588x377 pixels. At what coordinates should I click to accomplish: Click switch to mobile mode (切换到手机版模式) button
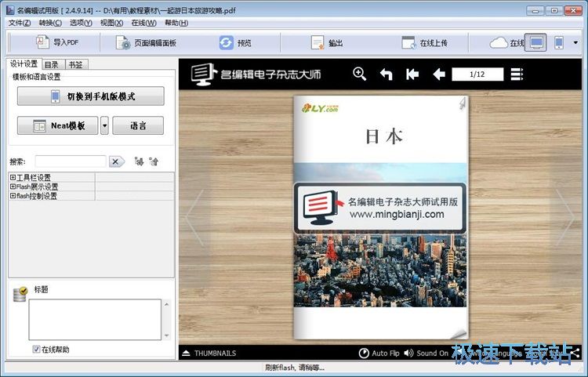point(90,96)
